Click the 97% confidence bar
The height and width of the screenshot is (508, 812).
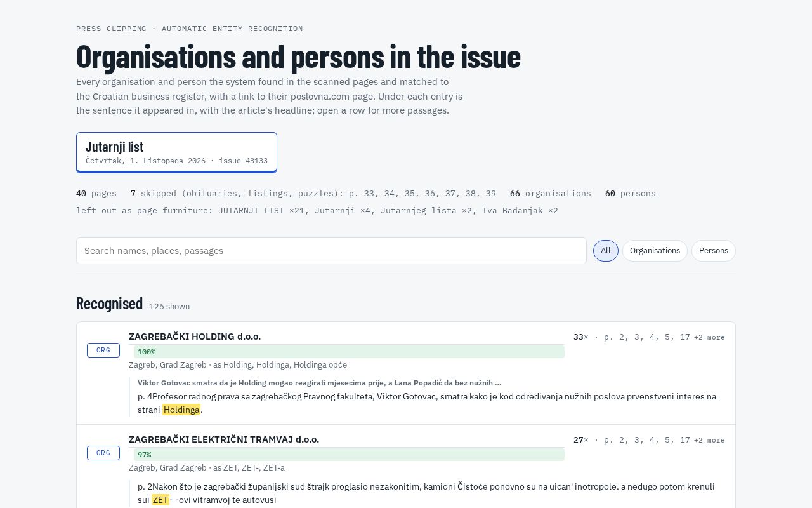pyautogui.click(x=349, y=455)
